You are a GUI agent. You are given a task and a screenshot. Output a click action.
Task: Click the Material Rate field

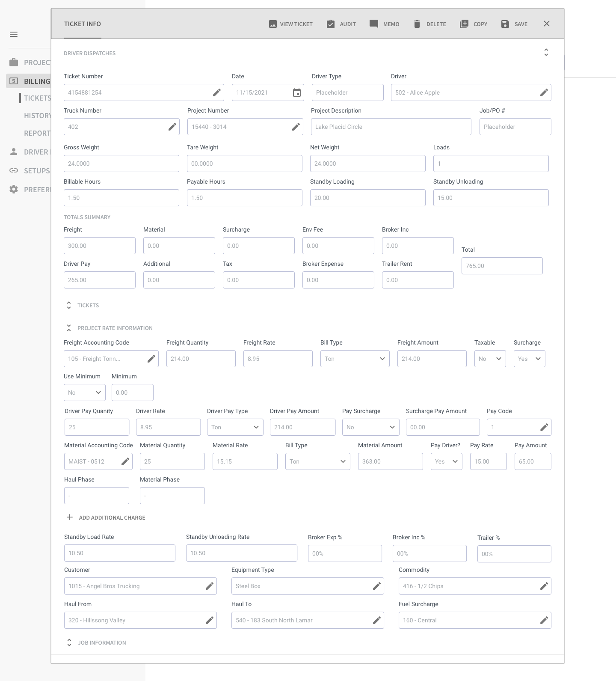click(x=245, y=461)
